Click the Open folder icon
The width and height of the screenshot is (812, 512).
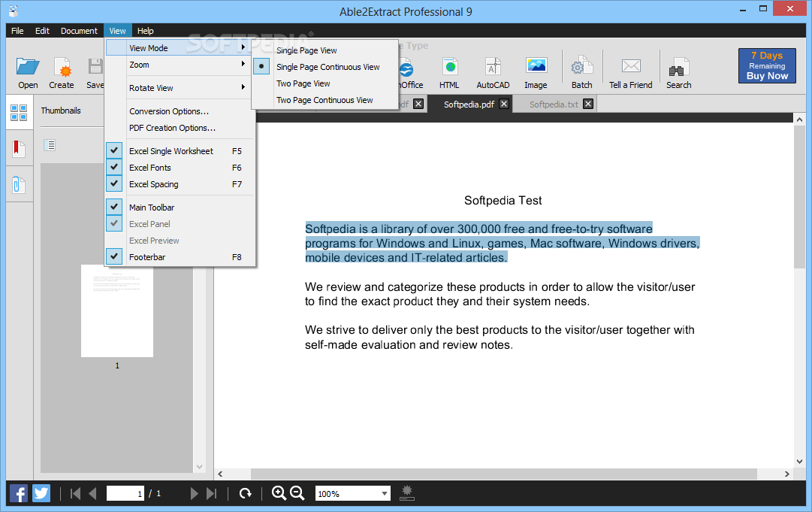pos(28,66)
